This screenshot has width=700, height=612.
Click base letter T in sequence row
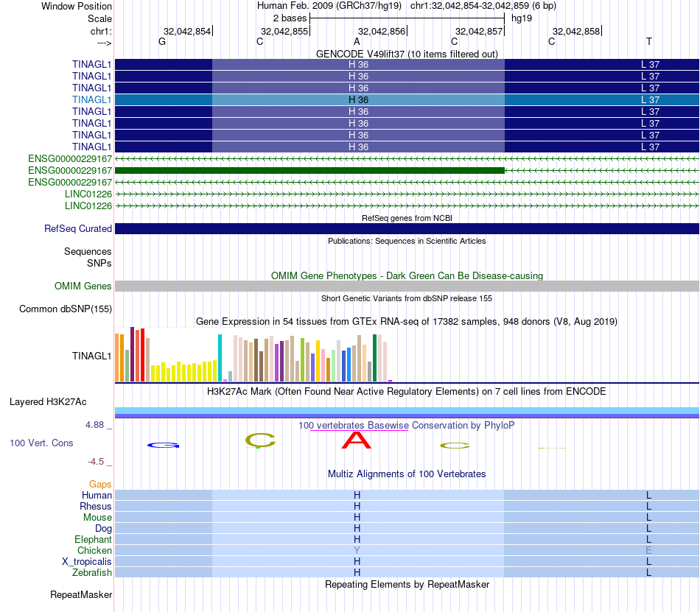click(648, 42)
